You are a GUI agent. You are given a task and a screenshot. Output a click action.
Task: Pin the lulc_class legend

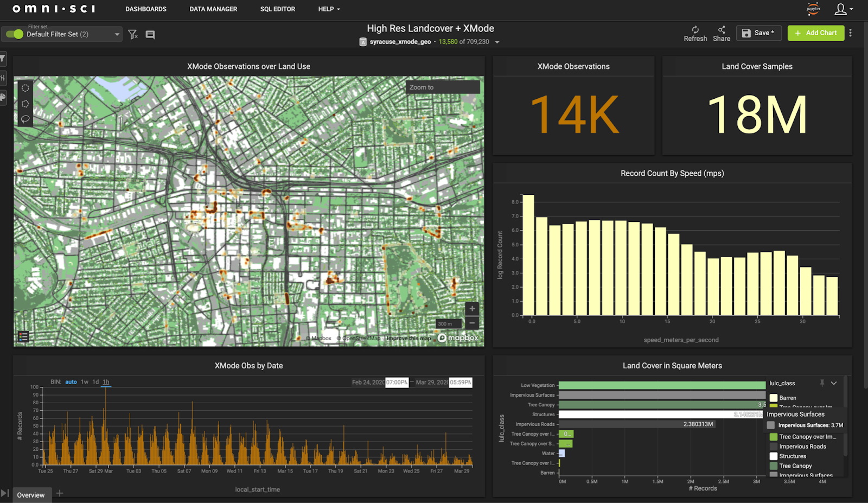[822, 383]
